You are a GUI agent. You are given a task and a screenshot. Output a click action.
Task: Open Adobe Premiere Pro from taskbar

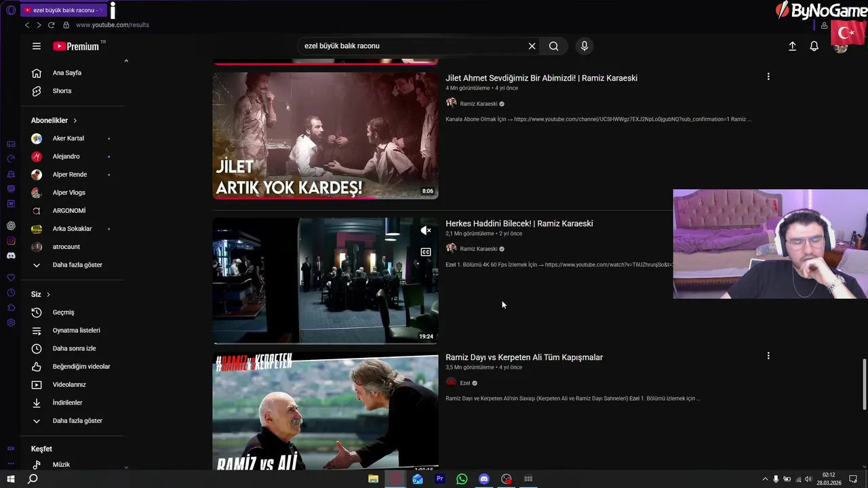pyautogui.click(x=439, y=479)
